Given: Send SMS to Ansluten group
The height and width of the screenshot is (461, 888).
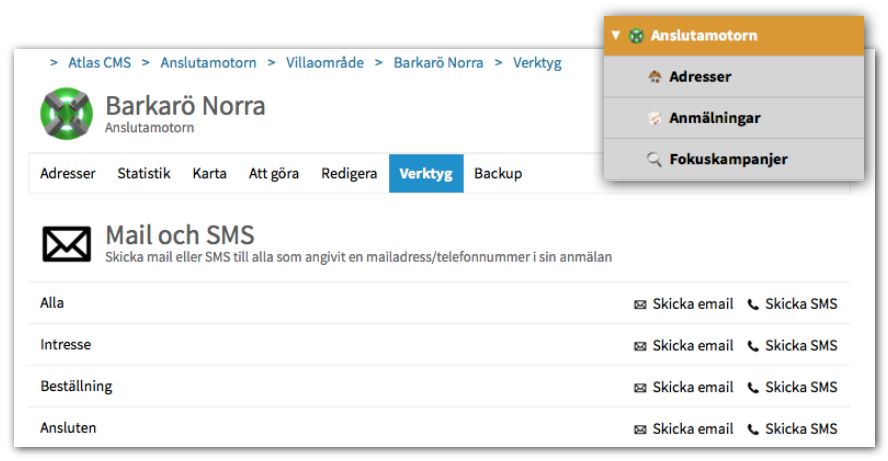Looking at the screenshot, I should 800,429.
